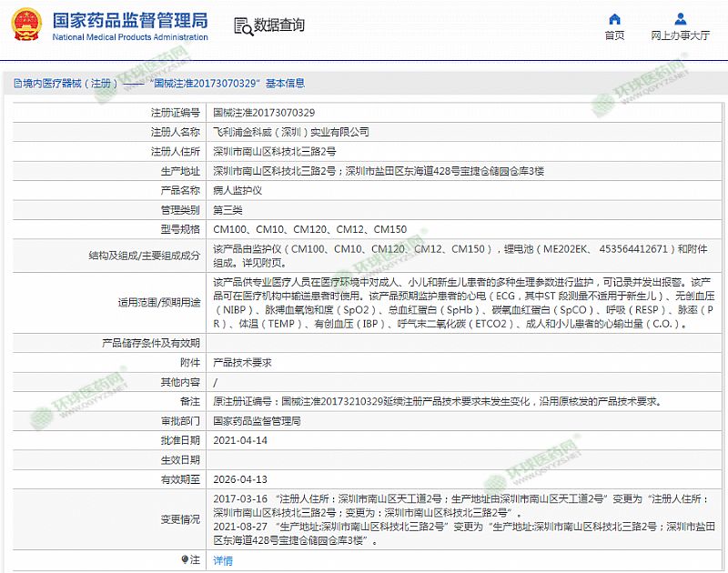Open the 产品技术要求 attachment entry
The image size is (728, 573).
pos(242,362)
